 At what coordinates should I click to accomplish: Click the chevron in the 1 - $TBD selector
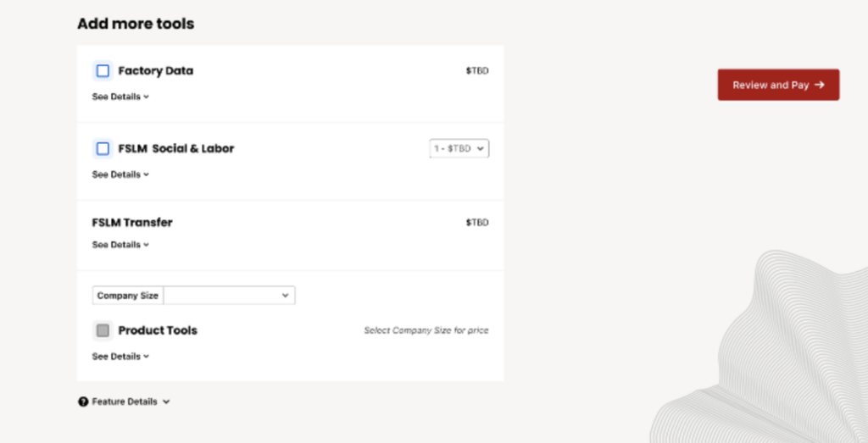480,149
